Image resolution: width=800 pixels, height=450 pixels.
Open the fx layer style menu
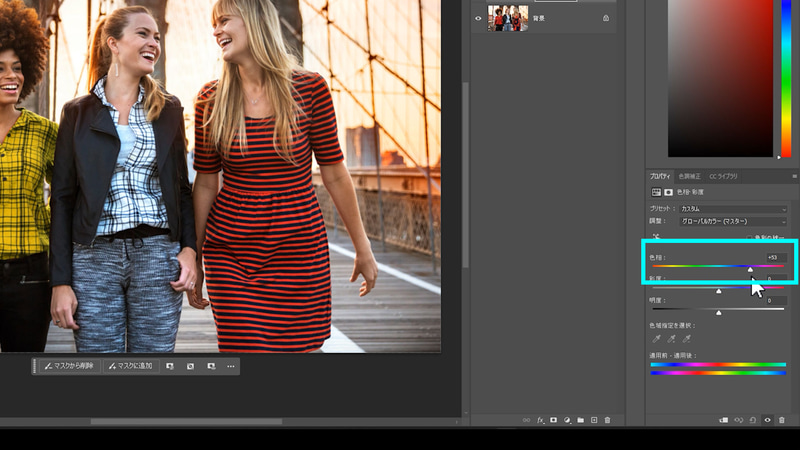[540, 420]
